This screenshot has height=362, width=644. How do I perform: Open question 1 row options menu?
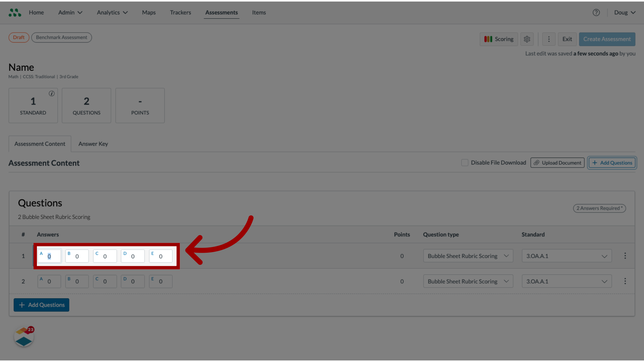(625, 256)
